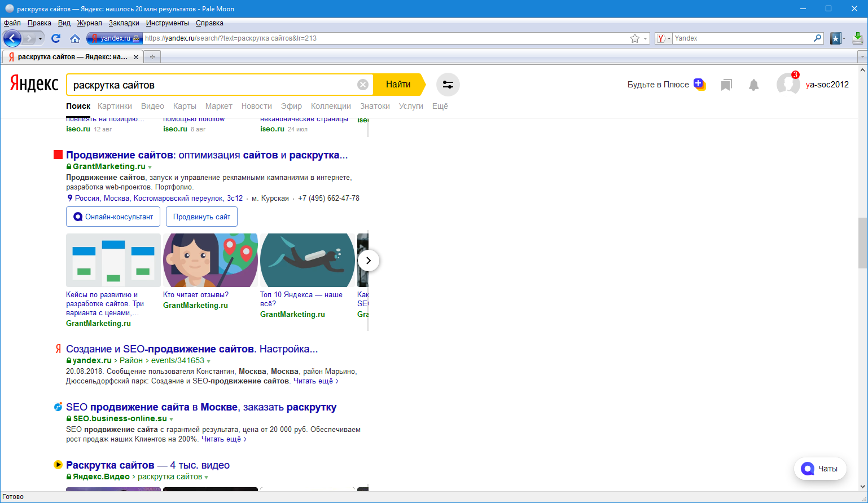Click the browser Forward arrow
Image resolution: width=868 pixels, height=503 pixels.
(29, 38)
